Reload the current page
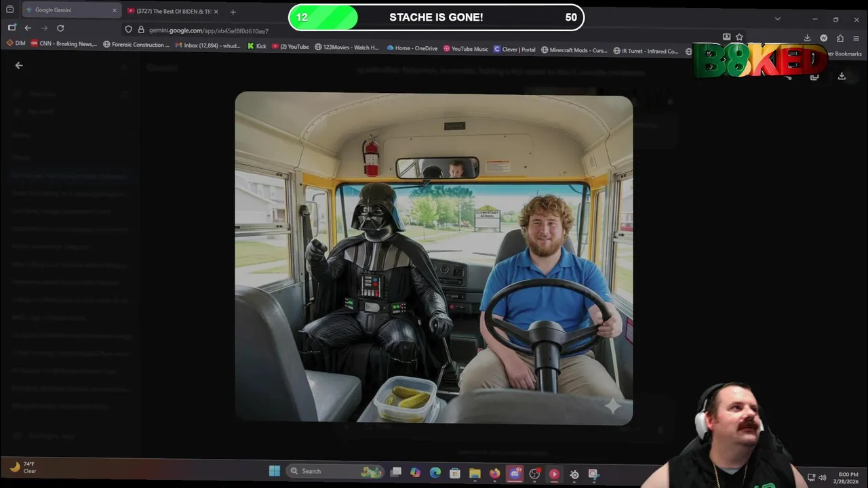 [x=60, y=28]
